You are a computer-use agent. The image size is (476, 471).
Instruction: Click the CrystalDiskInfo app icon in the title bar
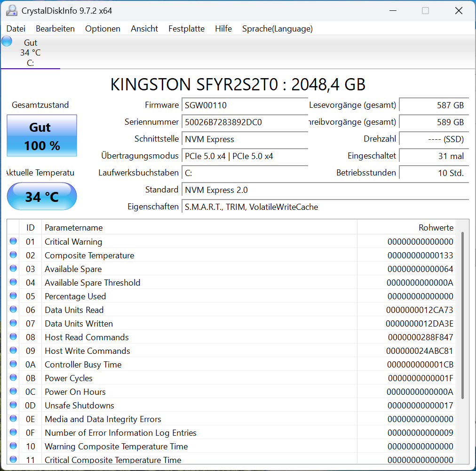pos(12,11)
